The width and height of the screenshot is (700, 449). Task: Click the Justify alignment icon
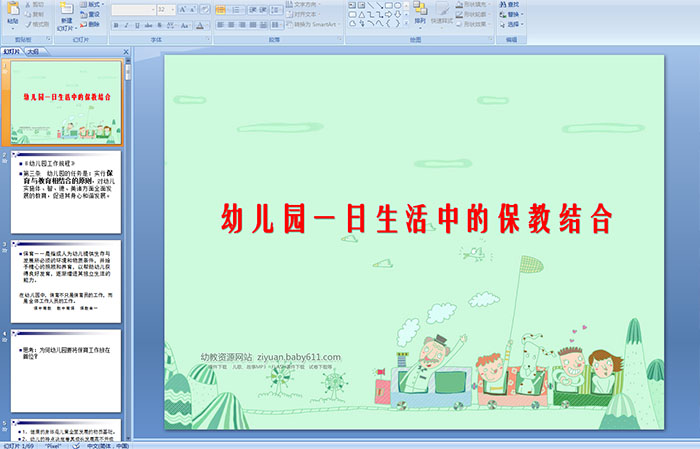tap(253, 25)
